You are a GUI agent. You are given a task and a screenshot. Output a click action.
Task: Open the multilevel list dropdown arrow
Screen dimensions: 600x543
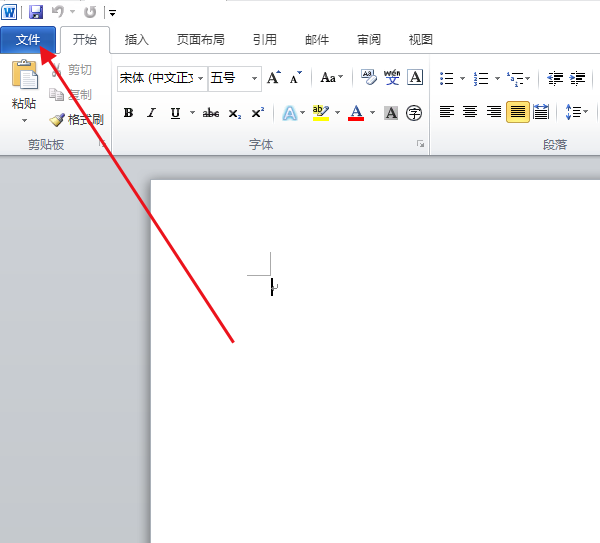528,78
